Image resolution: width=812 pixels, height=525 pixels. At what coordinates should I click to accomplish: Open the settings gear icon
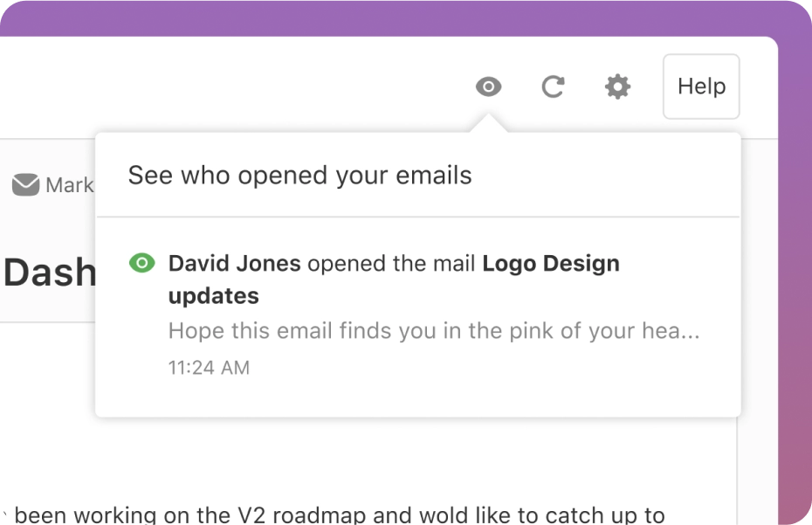point(617,86)
